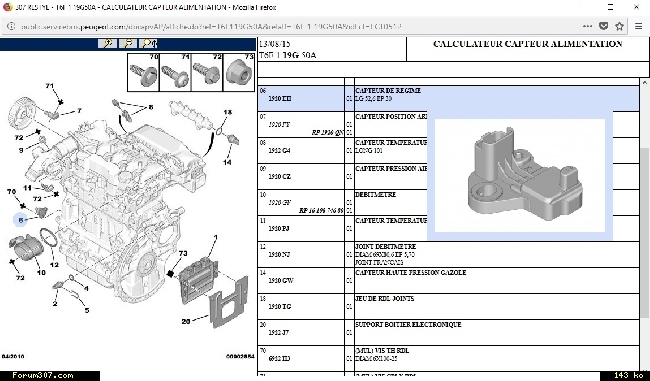Show site information icon in address bar
The width and height of the screenshot is (650, 381).
point(11,26)
